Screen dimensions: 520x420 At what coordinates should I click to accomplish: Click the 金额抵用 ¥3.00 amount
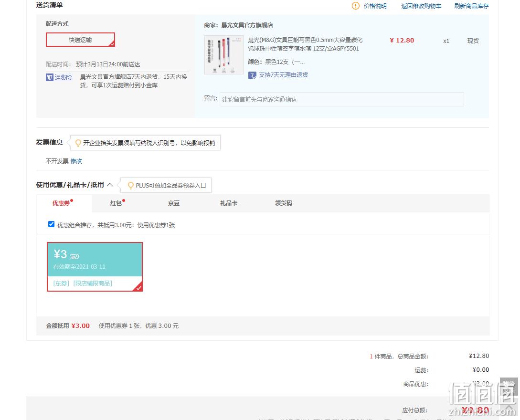click(81, 326)
